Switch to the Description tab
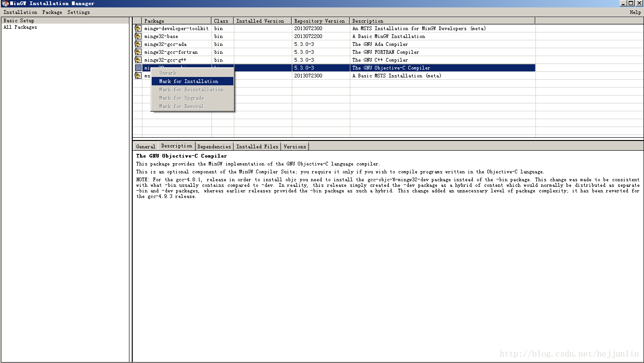 click(177, 146)
